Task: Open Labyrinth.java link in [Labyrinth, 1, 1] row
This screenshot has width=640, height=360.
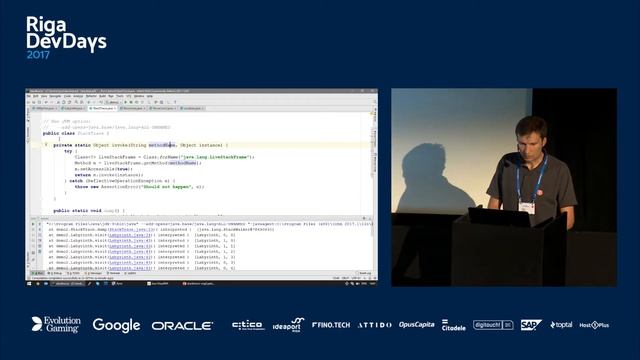Action: pos(130,246)
